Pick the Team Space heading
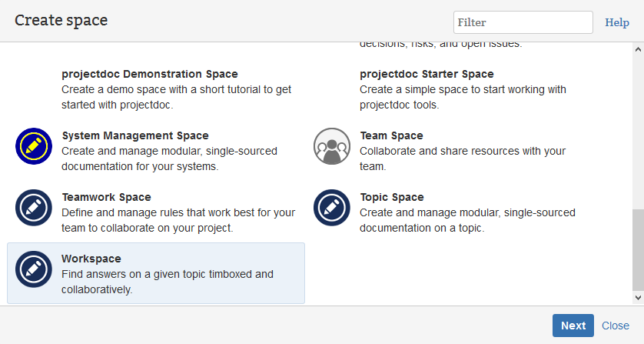The image size is (644, 344). click(x=391, y=135)
